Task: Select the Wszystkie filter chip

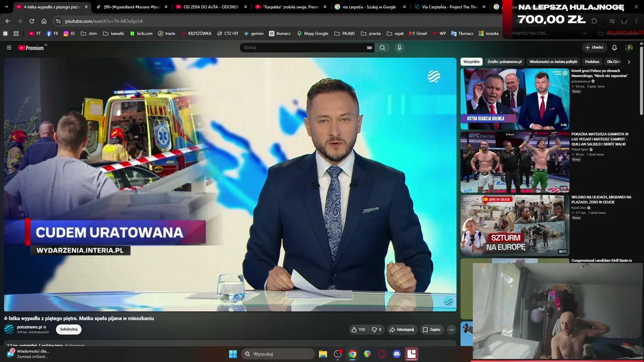Action: pos(471,62)
